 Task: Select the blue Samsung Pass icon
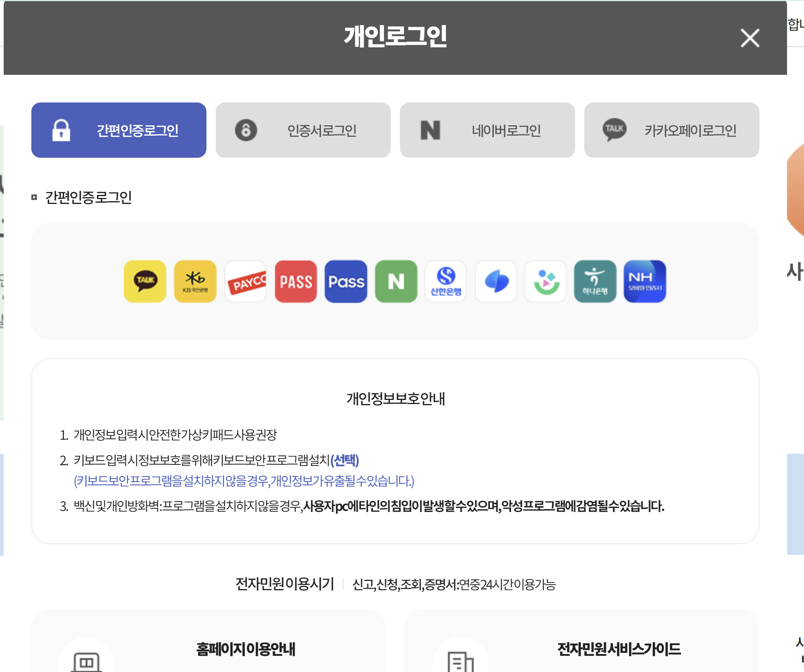(346, 281)
